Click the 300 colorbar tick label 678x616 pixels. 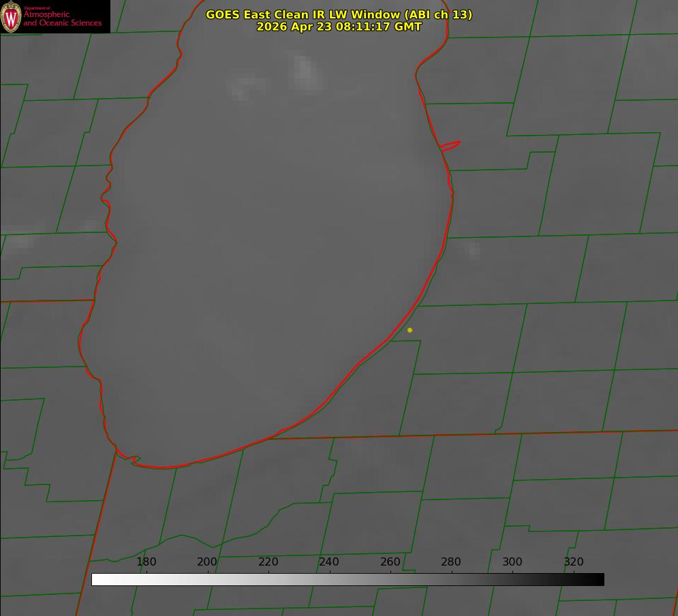512,561
